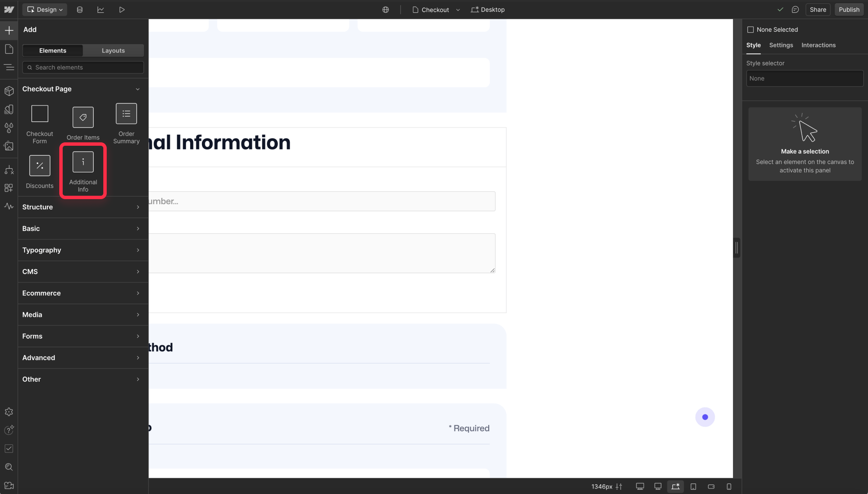Open the Apps grid icon
Screen dimensions: 868x494
(9, 188)
